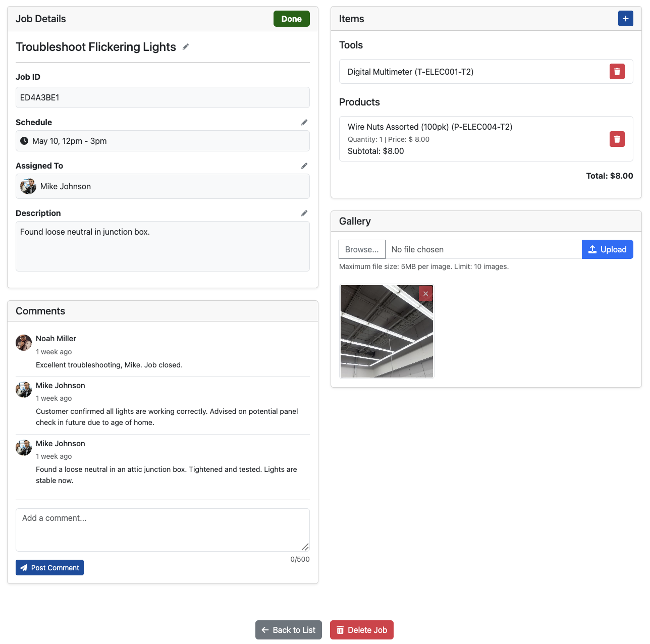This screenshot has height=644, width=650.
Task: Edit the Assigned To field pencil icon
Action: 304,166
